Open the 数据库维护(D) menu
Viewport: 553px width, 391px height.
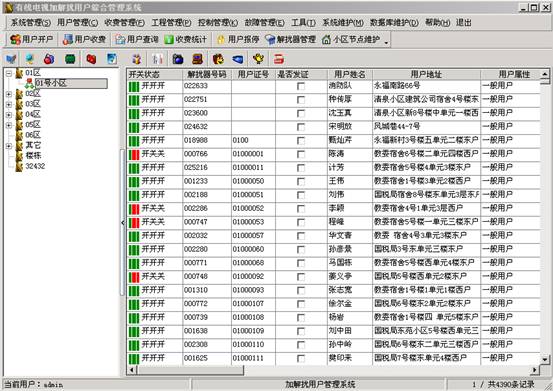394,23
